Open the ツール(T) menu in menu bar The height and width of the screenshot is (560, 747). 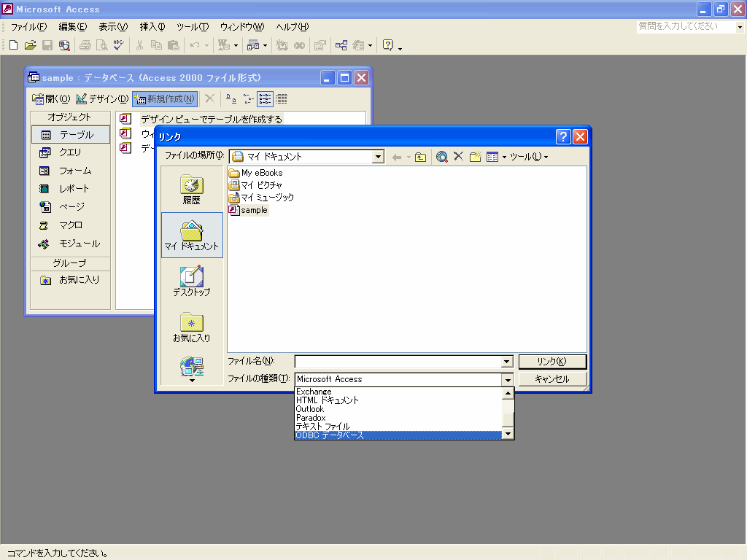[193, 27]
